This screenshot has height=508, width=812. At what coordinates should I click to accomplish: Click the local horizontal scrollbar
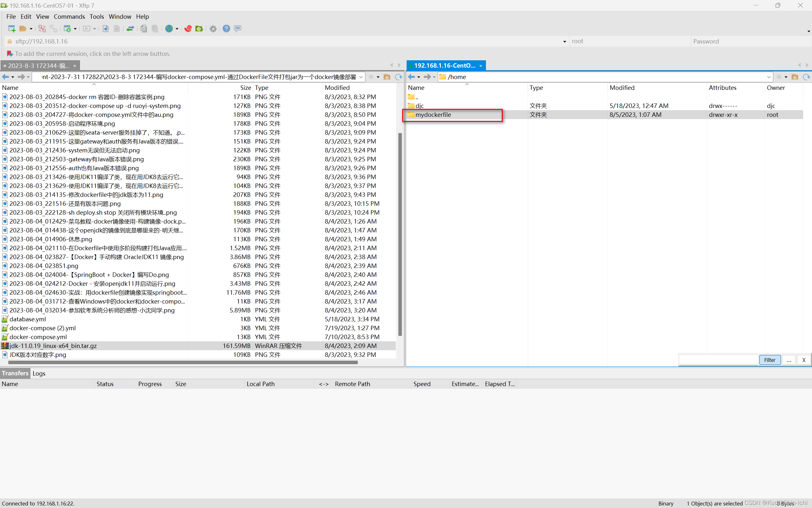pos(183,363)
